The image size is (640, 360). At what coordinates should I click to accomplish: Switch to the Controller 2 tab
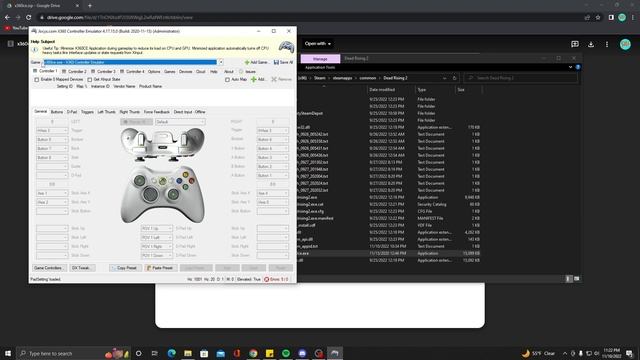(74, 71)
